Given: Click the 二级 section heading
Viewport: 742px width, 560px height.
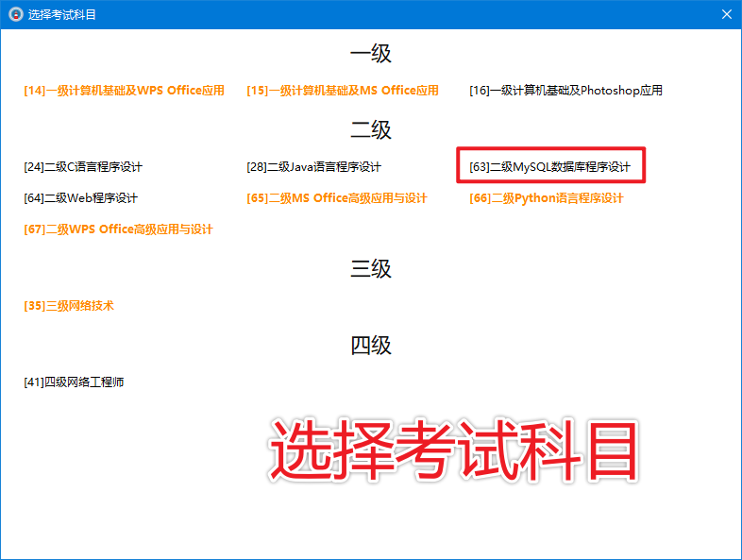Looking at the screenshot, I should 371,129.
